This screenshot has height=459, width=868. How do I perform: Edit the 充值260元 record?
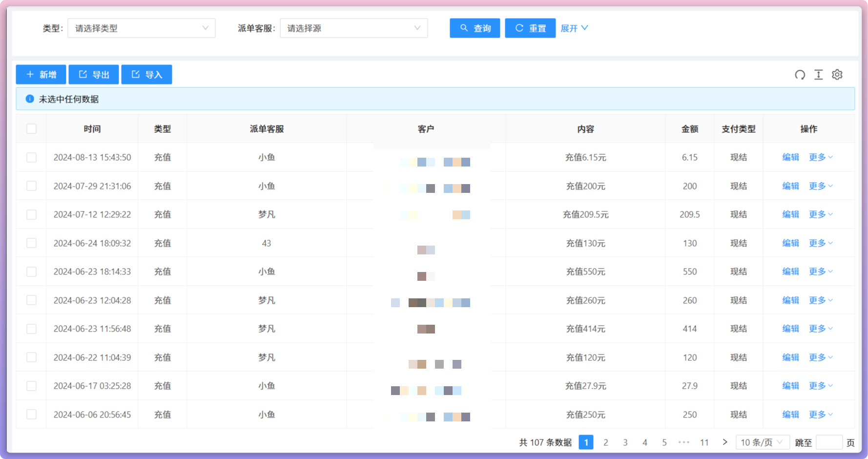(790, 300)
